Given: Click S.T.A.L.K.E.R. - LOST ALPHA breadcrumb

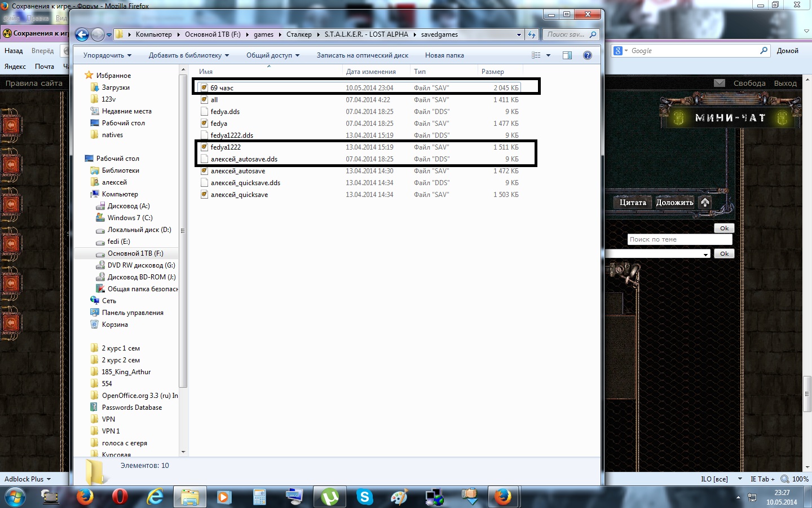Looking at the screenshot, I should 366,34.
